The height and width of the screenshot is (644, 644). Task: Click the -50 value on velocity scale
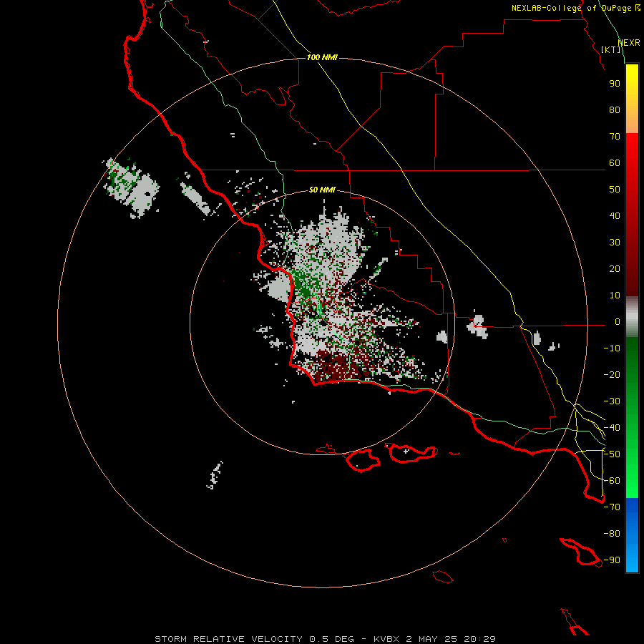coord(612,454)
